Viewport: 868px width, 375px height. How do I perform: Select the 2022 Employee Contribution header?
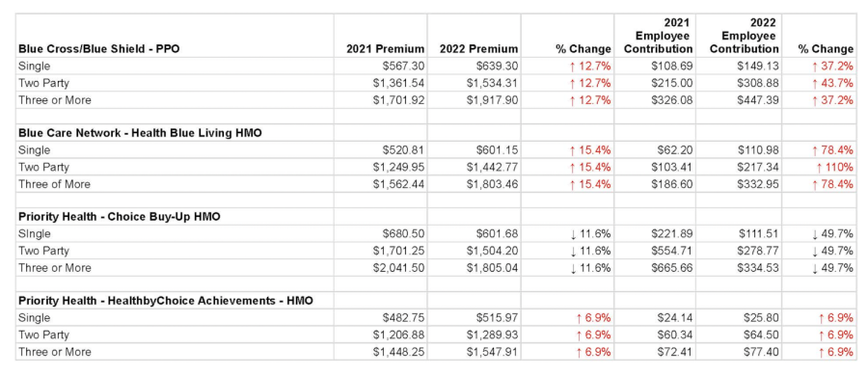coord(744,36)
